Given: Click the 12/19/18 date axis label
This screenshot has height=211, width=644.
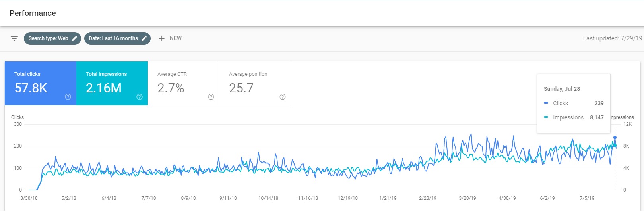Looking at the screenshot, I should [348, 198].
